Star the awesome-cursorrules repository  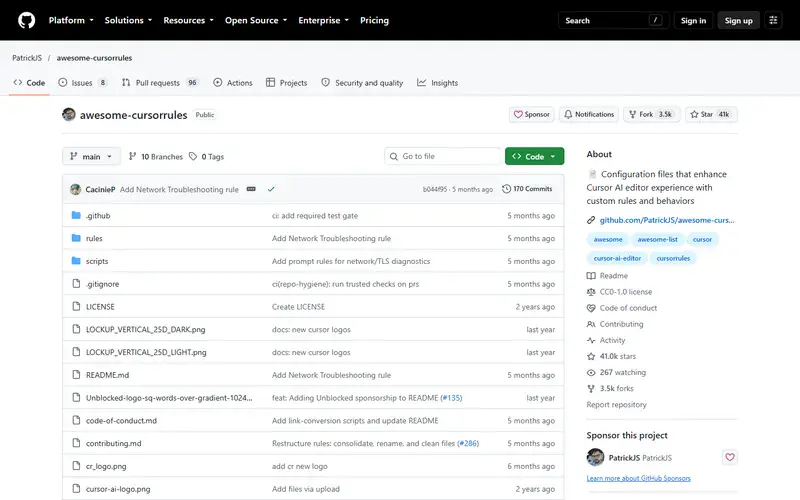point(711,114)
